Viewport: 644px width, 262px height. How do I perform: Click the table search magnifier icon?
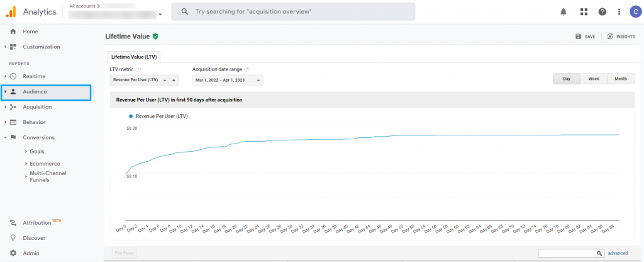pos(599,253)
